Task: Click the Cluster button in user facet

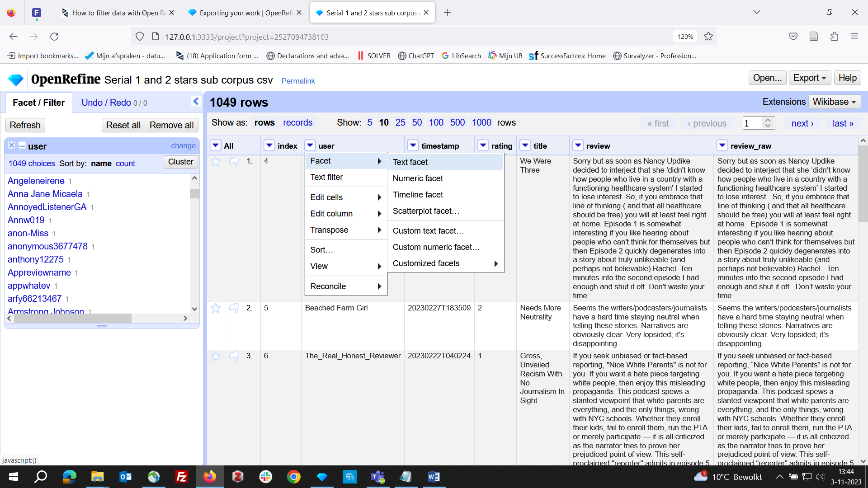Action: point(180,162)
